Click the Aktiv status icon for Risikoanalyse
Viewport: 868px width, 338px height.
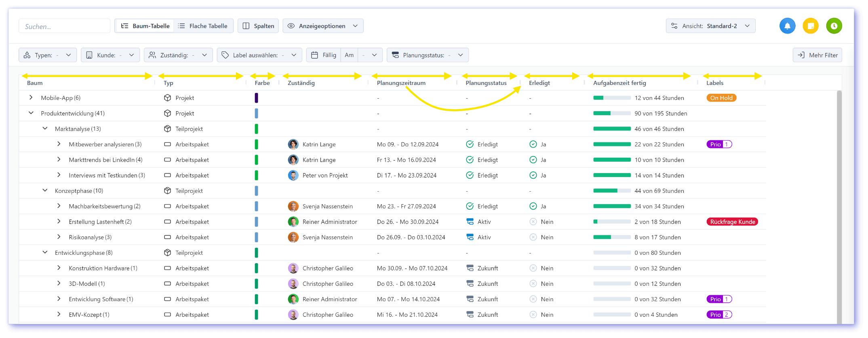click(x=470, y=237)
